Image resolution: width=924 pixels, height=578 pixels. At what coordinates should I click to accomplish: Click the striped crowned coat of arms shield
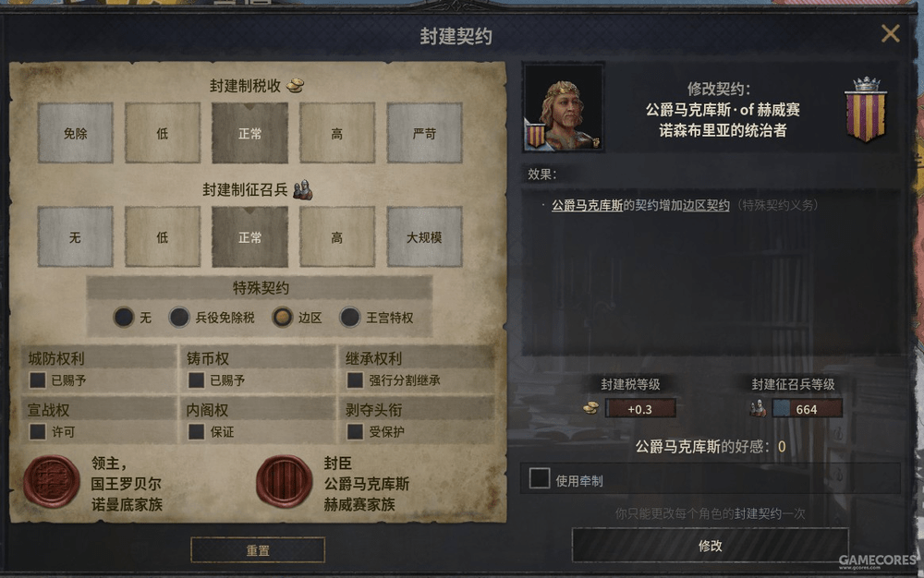(x=865, y=110)
